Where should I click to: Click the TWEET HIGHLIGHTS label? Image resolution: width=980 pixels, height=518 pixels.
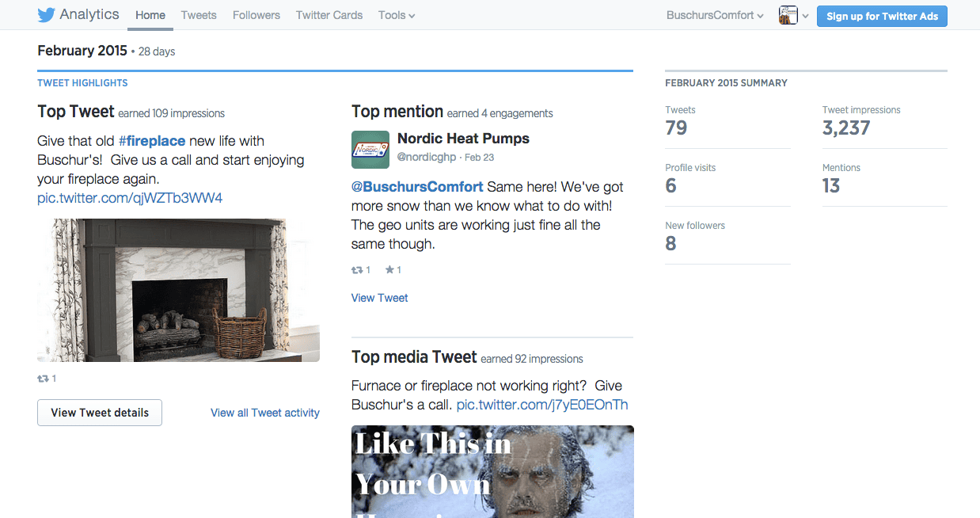(82, 83)
